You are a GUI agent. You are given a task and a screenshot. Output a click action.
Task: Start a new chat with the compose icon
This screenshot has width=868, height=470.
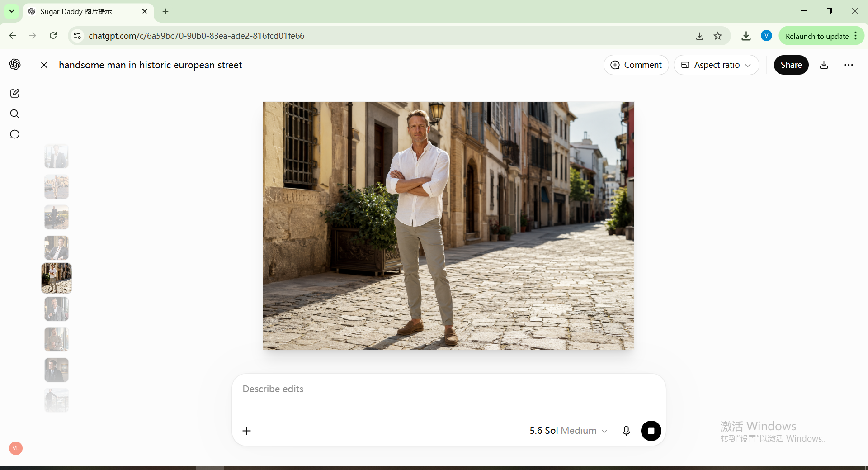click(15, 93)
